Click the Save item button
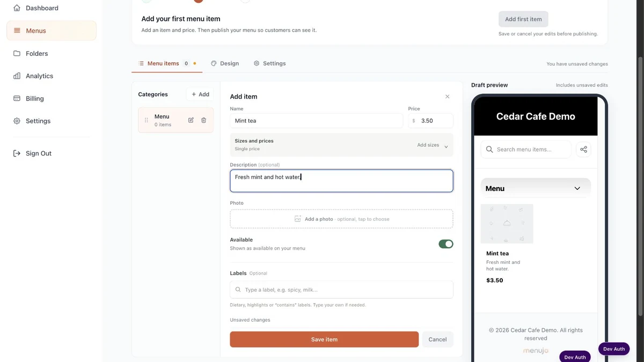 pyautogui.click(x=324, y=339)
